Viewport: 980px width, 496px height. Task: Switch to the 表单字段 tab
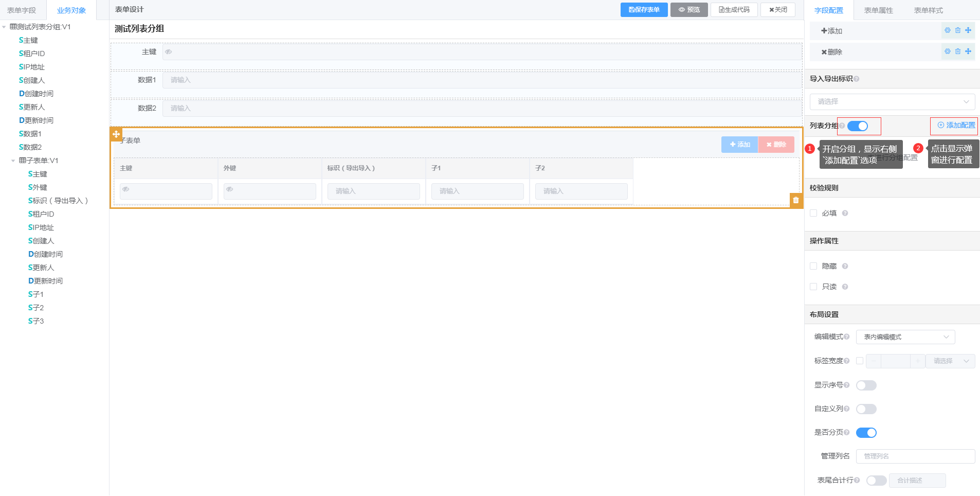(x=22, y=10)
